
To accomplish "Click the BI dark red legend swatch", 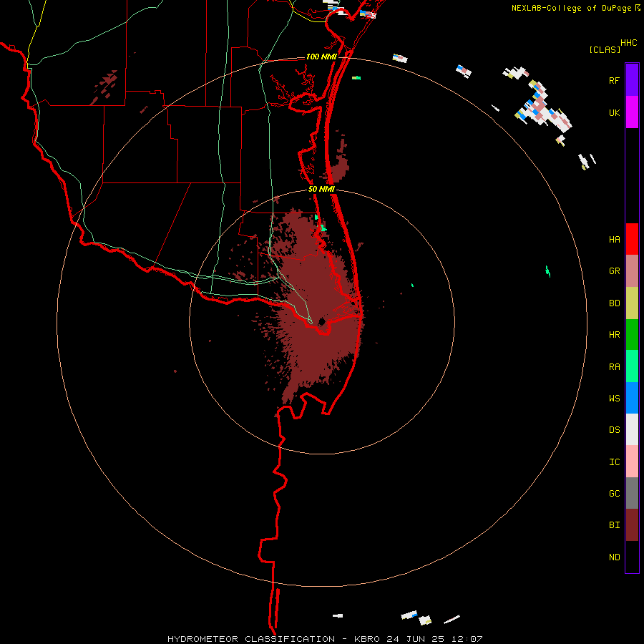I will point(632,525).
